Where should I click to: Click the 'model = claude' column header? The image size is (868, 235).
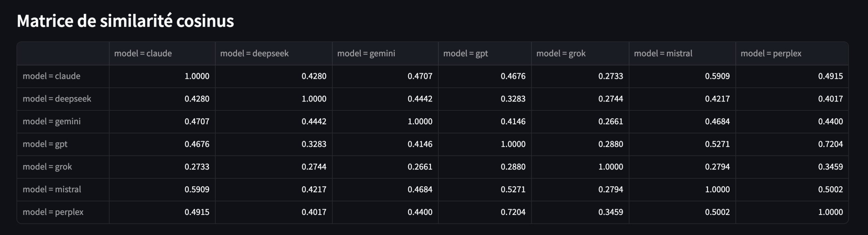[x=143, y=53]
